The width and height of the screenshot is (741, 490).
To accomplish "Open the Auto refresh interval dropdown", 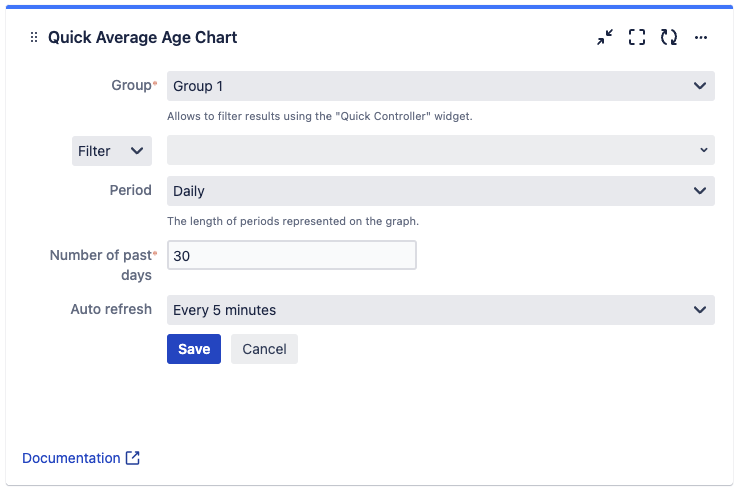I will coord(440,310).
